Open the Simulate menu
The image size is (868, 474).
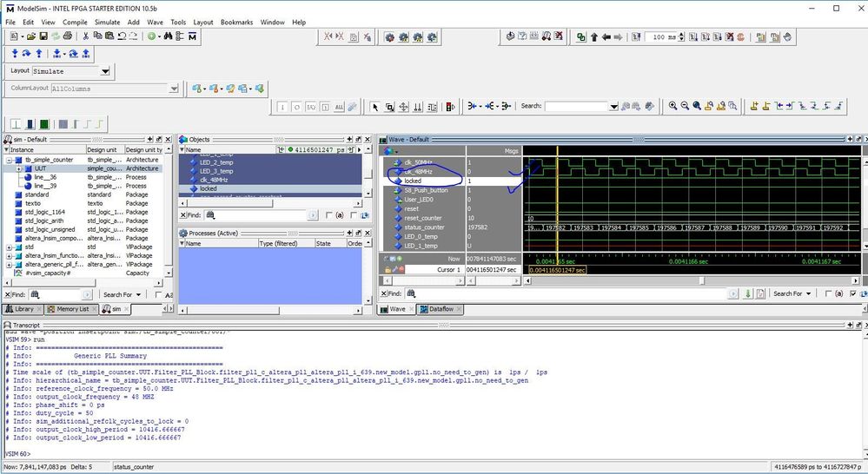(108, 22)
